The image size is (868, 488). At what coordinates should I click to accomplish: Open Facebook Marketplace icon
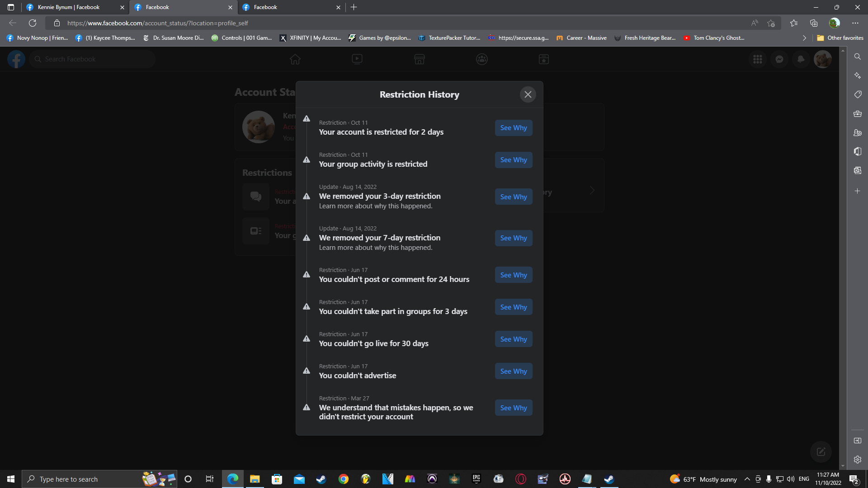pyautogui.click(x=420, y=59)
